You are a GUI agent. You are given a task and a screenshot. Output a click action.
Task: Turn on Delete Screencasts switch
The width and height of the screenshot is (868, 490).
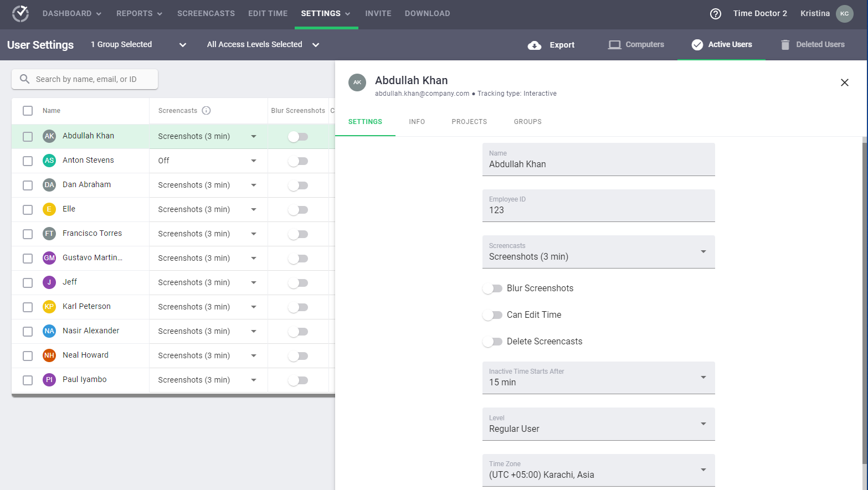[492, 342]
